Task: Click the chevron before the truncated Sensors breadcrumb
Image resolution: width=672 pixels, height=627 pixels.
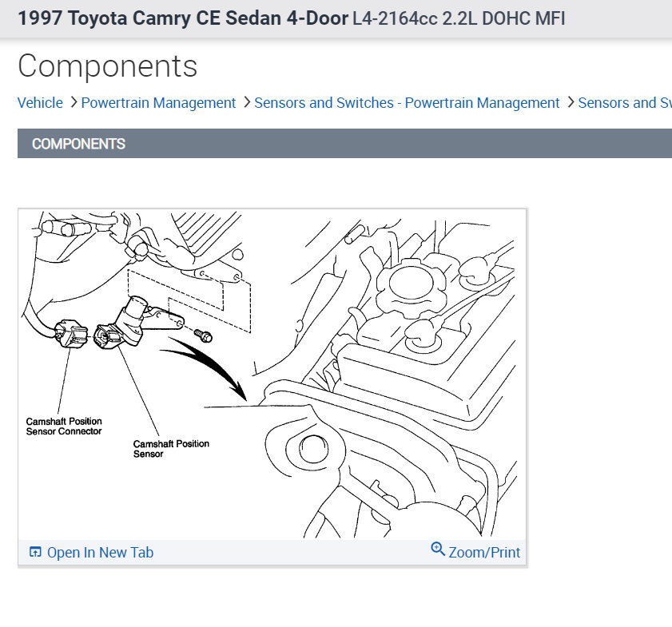Action: 571,102
